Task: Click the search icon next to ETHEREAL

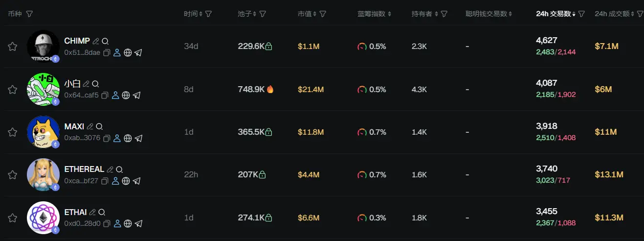Action: [x=119, y=169]
